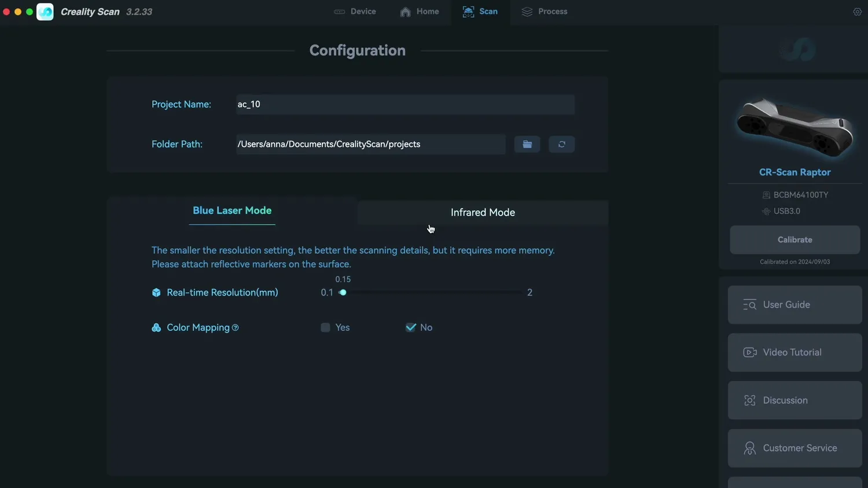Click the version number 3.2.33

pos(139,12)
